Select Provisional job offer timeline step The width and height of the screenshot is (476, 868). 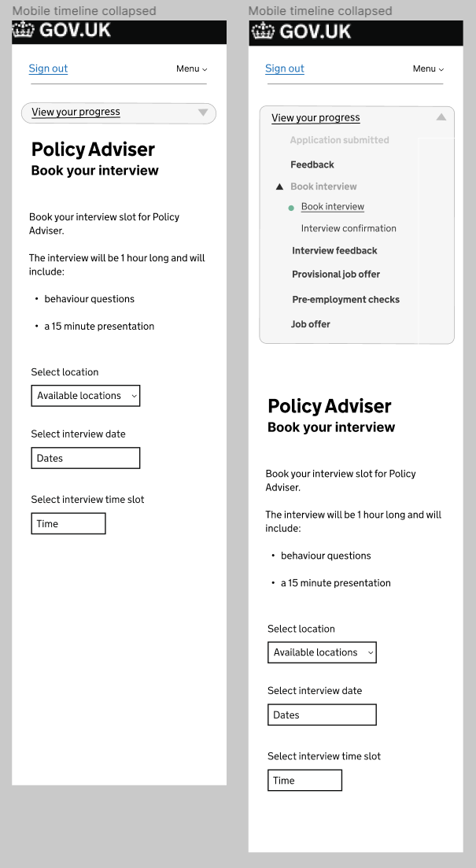[336, 275]
